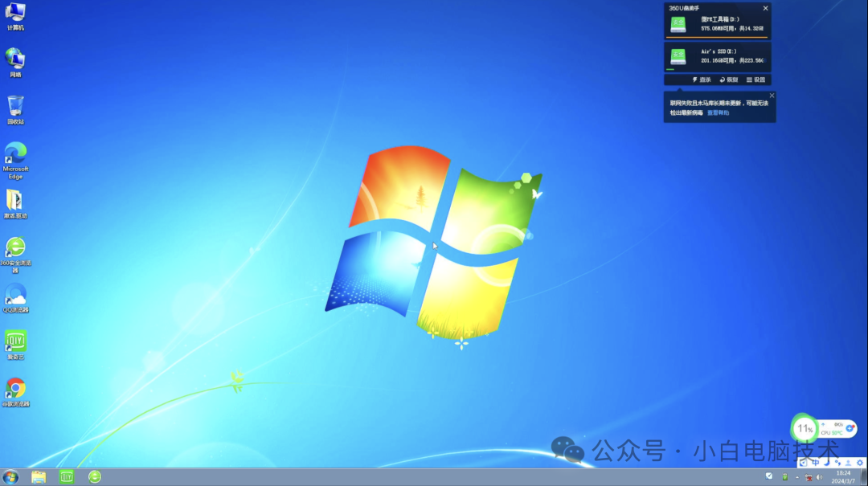Open the Windows Start menu orb
Image resolution: width=868 pixels, height=486 pixels.
tap(10, 476)
